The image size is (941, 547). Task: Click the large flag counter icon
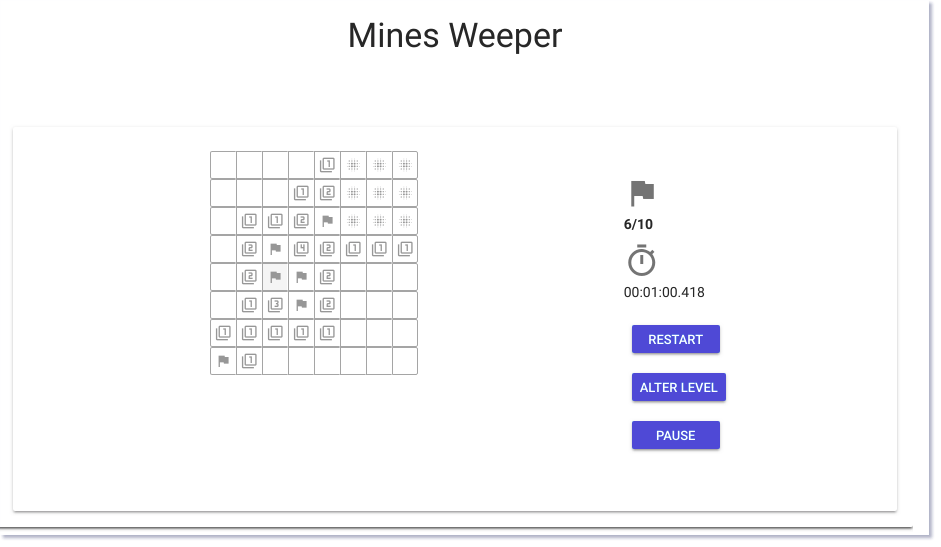click(x=642, y=193)
